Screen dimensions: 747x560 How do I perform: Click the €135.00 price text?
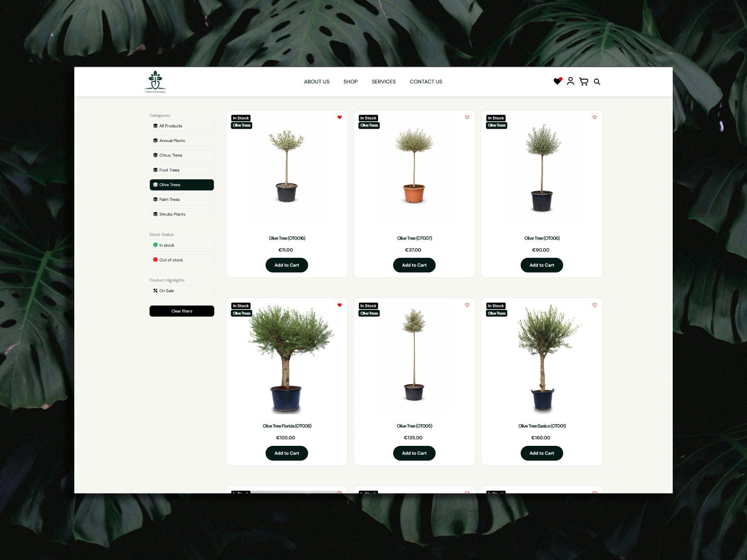pos(413,438)
